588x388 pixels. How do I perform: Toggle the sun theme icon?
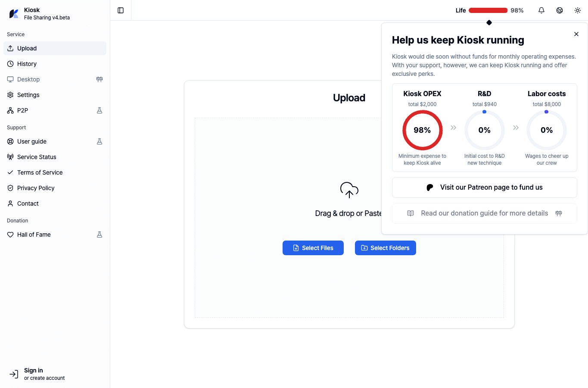pyautogui.click(x=578, y=10)
